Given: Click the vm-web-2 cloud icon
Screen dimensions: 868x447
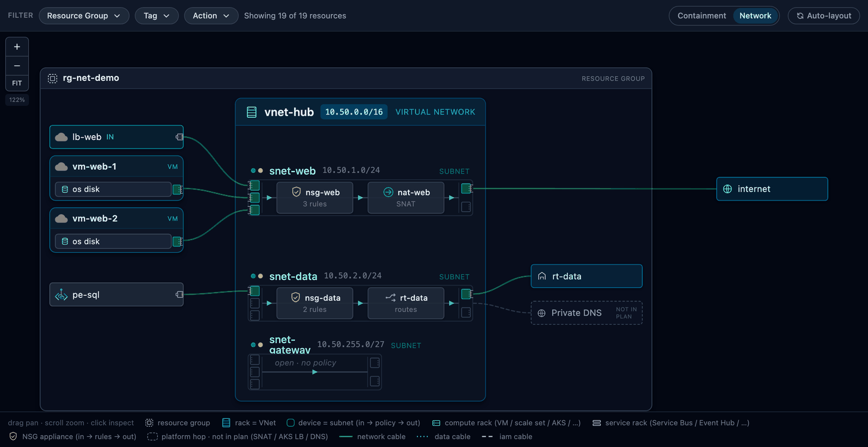Looking at the screenshot, I should coord(61,219).
